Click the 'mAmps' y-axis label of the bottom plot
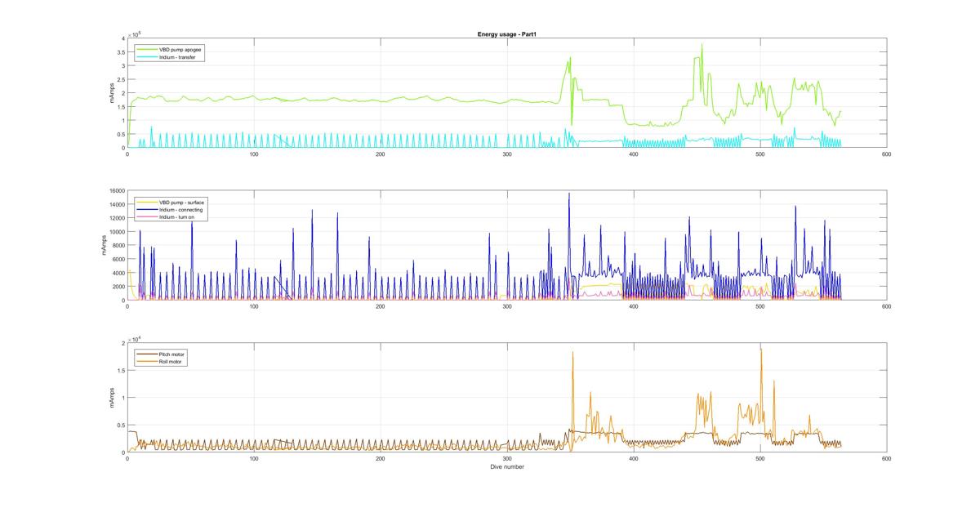Image resolution: width=980 pixels, height=508 pixels. click(x=112, y=398)
